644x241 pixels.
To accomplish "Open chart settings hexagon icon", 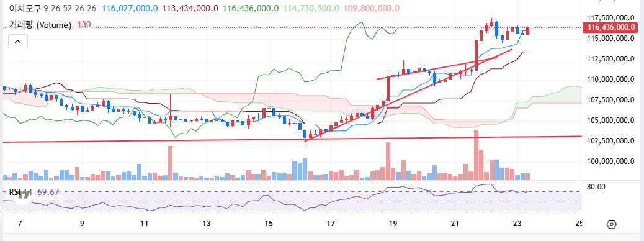I will coord(612,225).
